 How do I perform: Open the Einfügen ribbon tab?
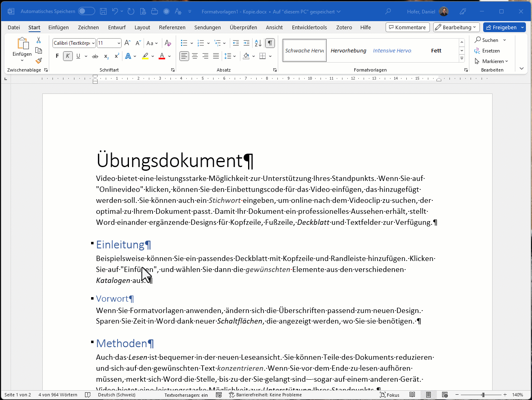click(x=59, y=27)
